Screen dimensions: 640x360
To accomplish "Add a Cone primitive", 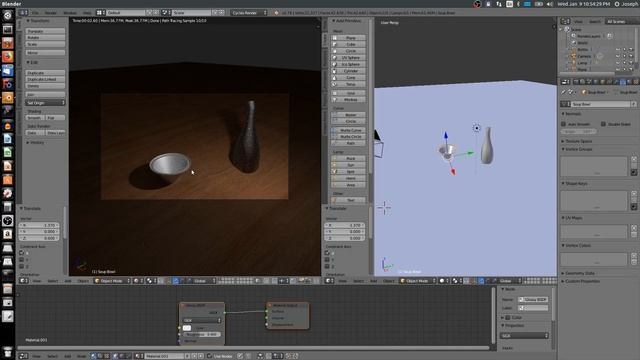I will pos(348,78).
